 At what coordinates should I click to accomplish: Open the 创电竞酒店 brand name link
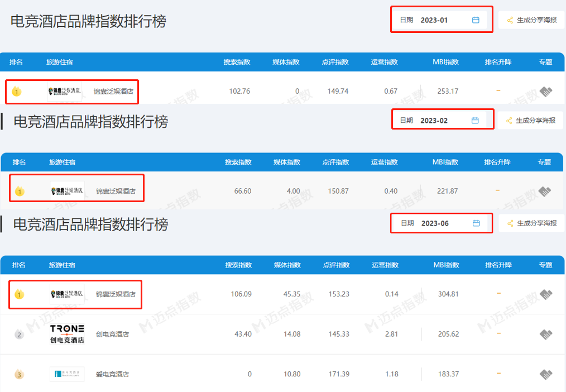112,334
